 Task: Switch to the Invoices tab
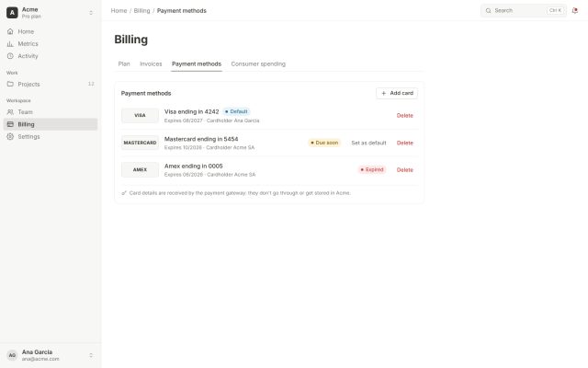[151, 63]
